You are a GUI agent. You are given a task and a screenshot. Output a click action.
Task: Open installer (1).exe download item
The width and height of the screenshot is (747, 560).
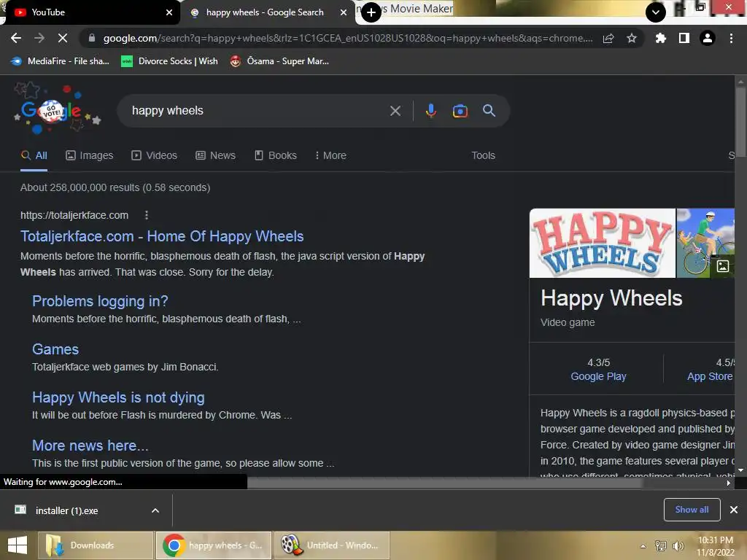click(x=66, y=510)
